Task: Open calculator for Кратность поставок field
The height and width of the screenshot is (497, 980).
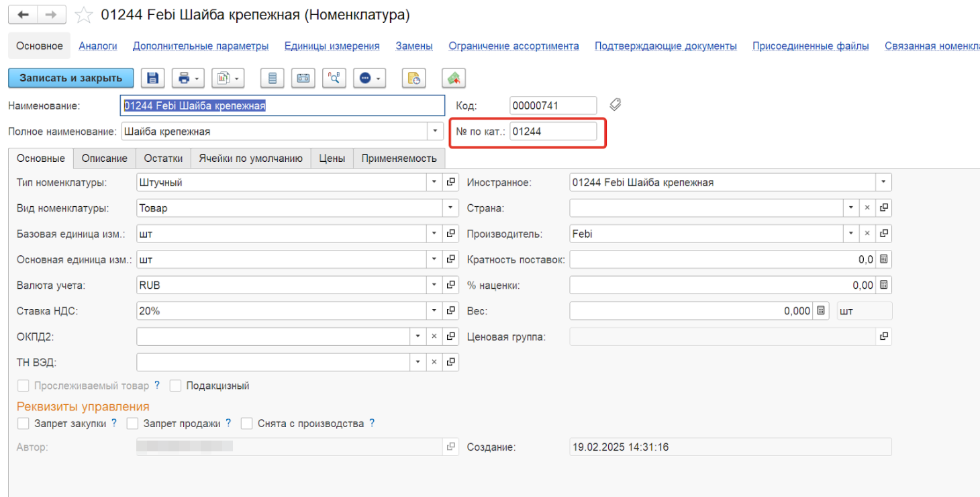Action: click(x=884, y=260)
